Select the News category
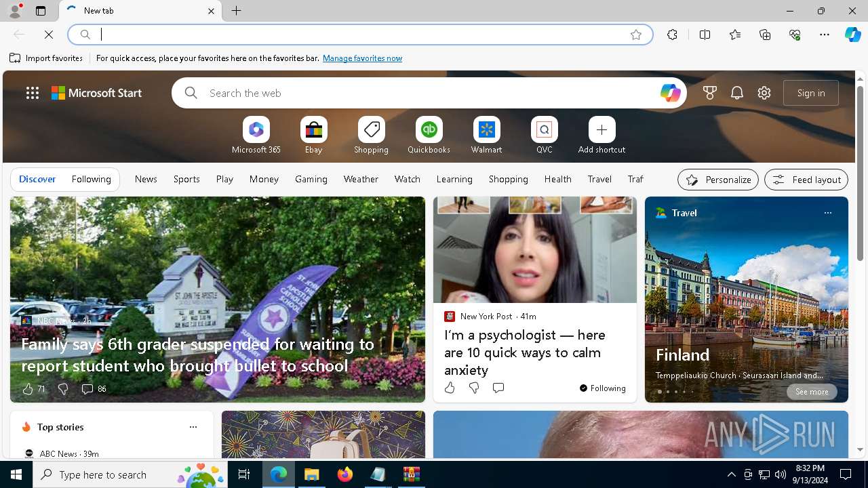Image resolution: width=868 pixels, height=488 pixels. [x=146, y=179]
